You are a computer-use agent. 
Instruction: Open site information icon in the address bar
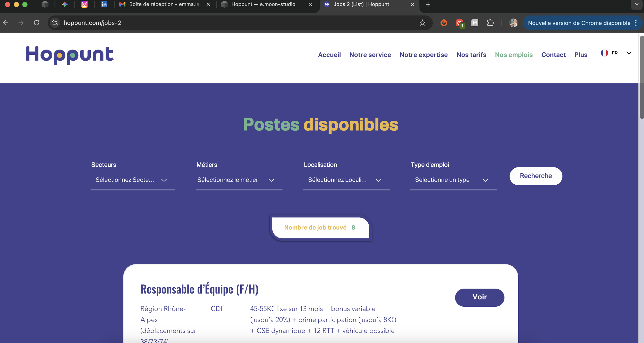55,23
